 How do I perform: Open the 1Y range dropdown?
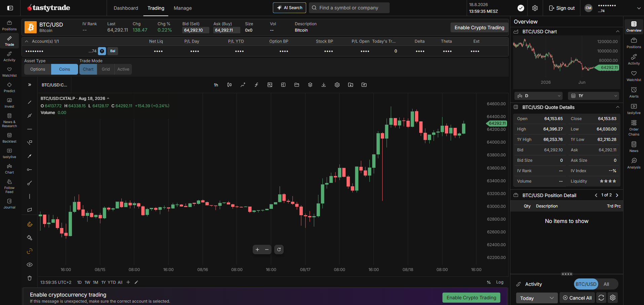[x=593, y=96]
